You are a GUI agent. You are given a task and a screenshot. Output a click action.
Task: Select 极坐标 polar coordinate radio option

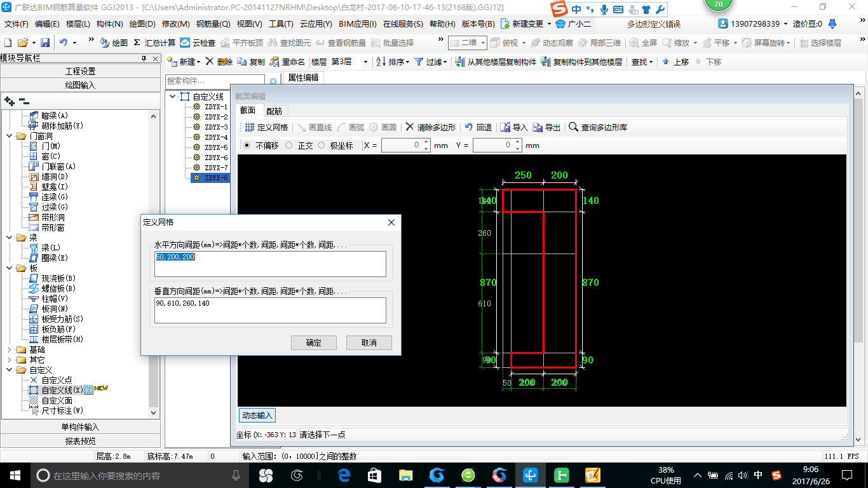pyautogui.click(x=336, y=146)
